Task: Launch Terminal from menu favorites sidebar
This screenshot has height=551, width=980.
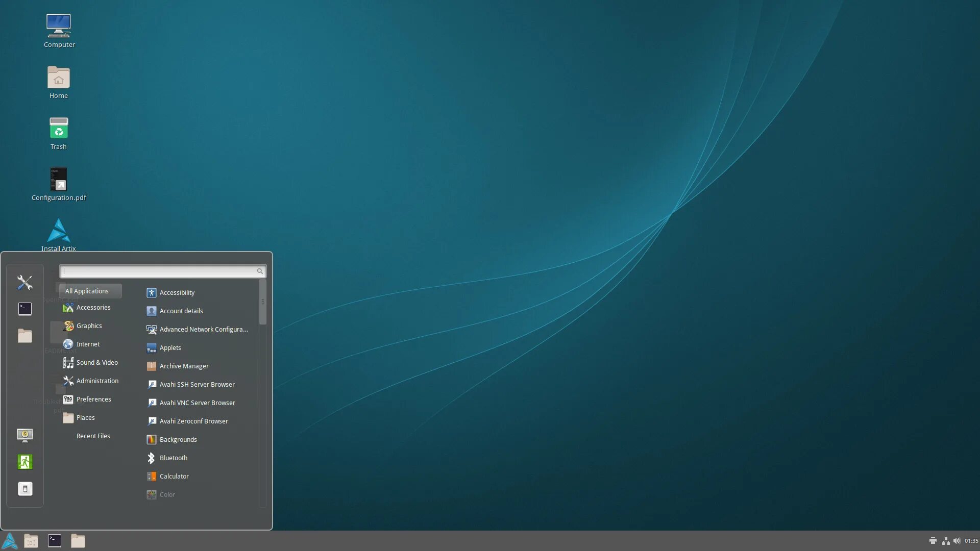Action: 24,309
